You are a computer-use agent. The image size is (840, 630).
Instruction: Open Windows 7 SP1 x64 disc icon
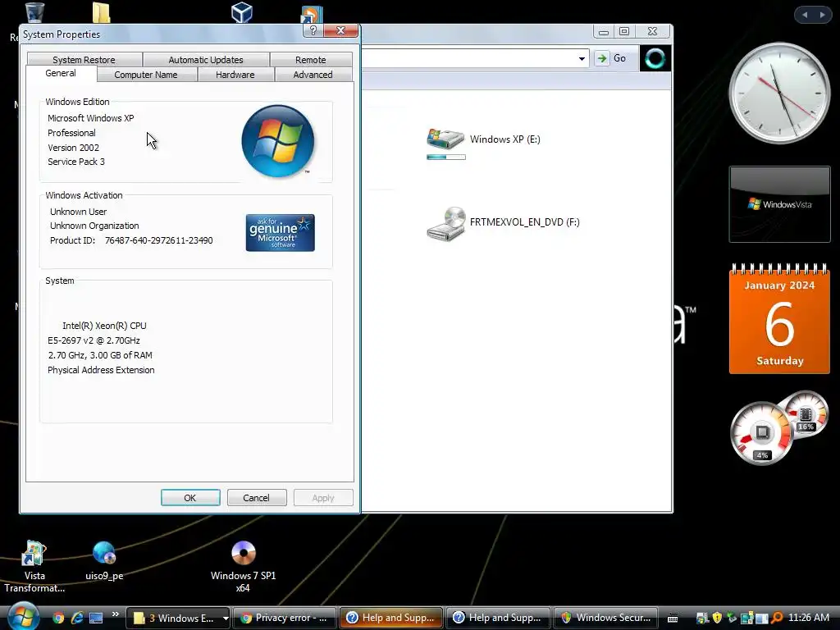click(x=243, y=568)
